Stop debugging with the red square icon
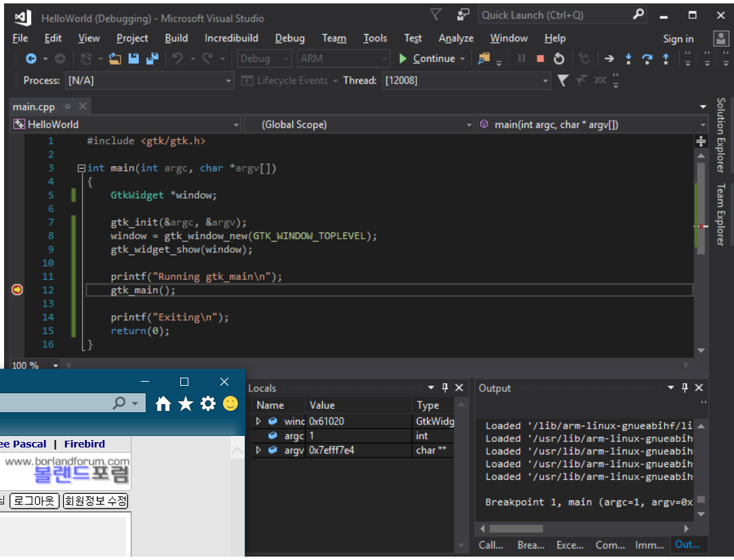The image size is (734, 560). (540, 59)
